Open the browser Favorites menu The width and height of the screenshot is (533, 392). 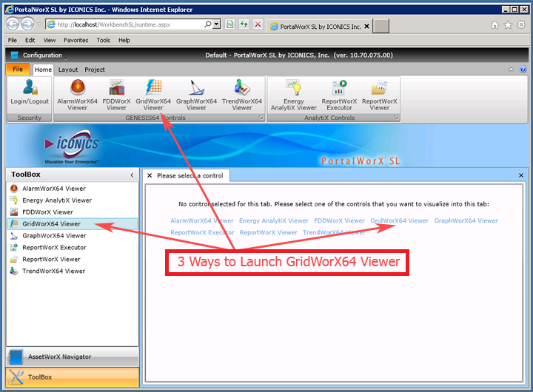pyautogui.click(x=76, y=40)
